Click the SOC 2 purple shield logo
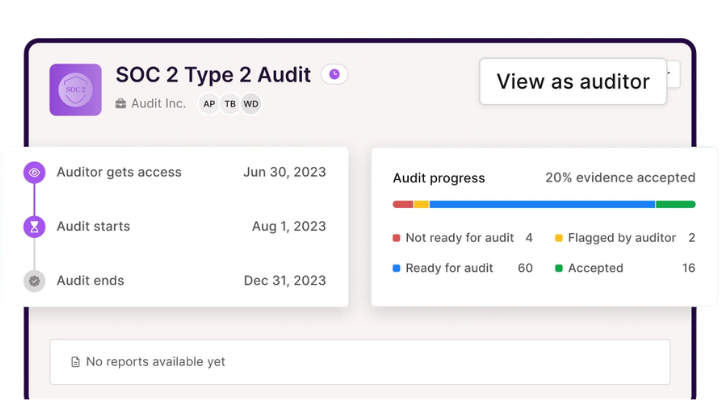Viewport: 720px width, 400px height. pyautogui.click(x=75, y=90)
